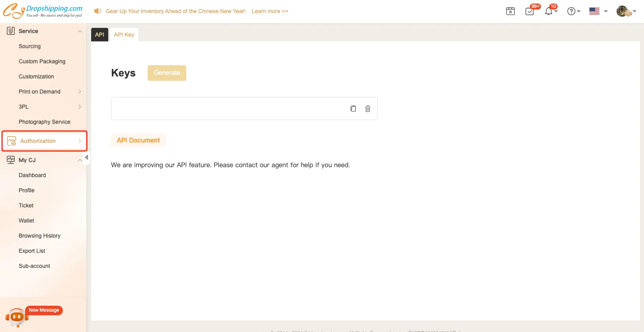
Task: Open the notifications bell
Action: (549, 11)
